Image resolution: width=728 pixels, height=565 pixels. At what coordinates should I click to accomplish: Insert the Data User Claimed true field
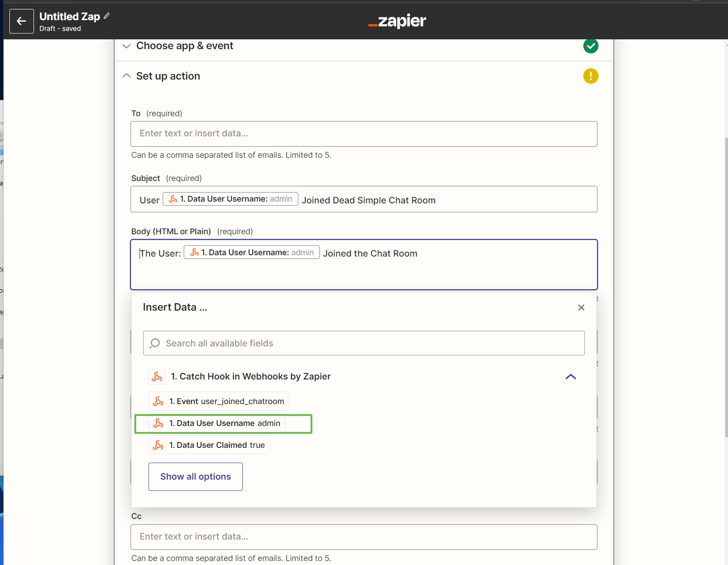click(x=209, y=445)
